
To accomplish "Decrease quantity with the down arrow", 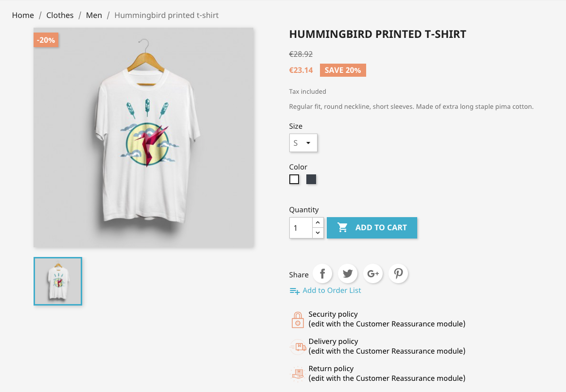I will coord(318,233).
